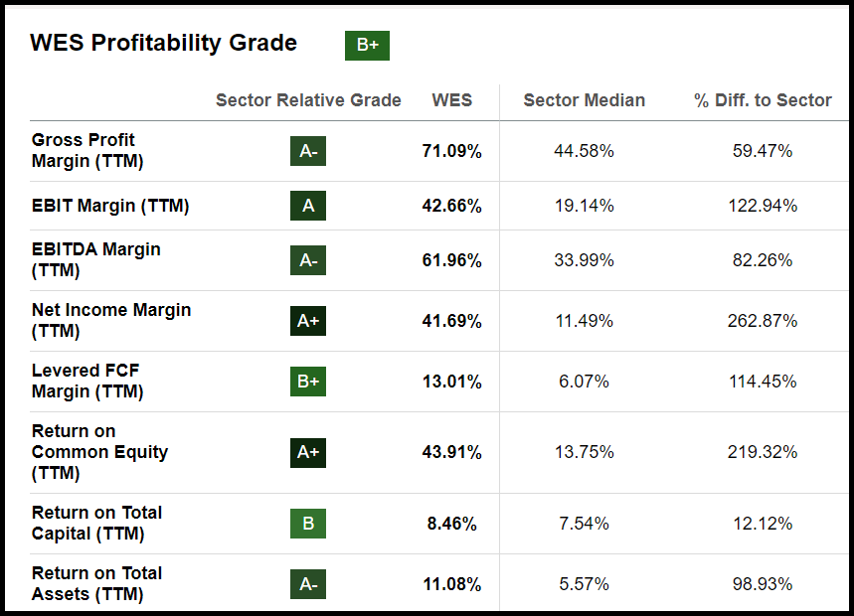
Task: Click the A grade badge for EBIT Margin
Action: point(308,206)
